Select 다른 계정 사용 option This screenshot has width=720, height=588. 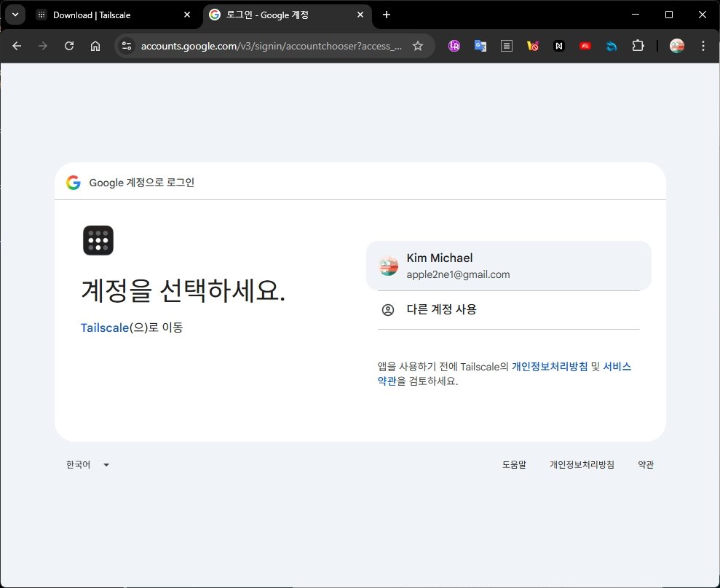coord(508,310)
